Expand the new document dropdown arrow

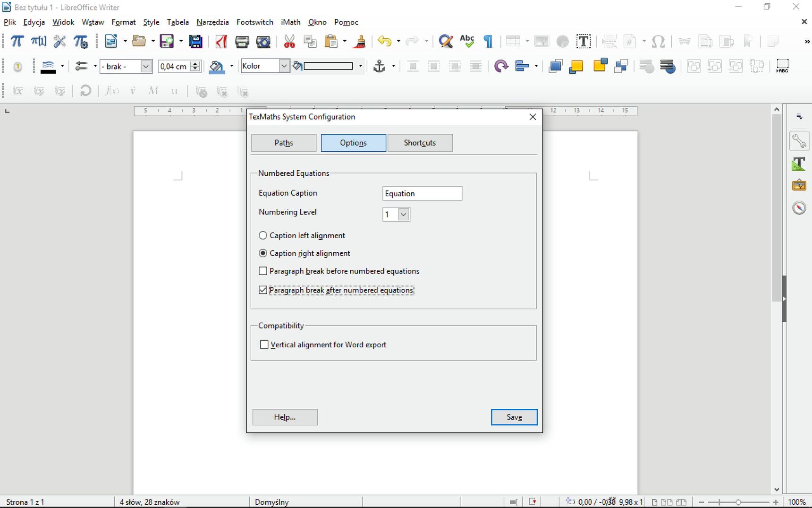click(x=125, y=42)
